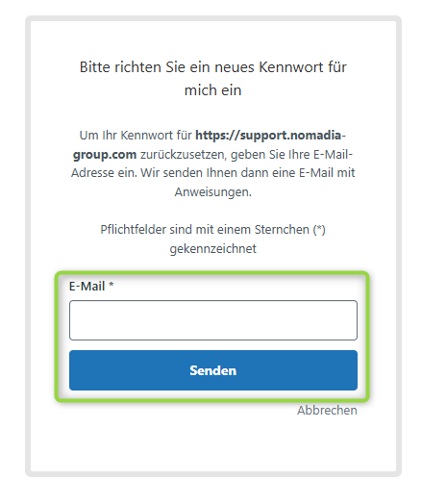Click the word "Sternchen" in the note
The image size is (422, 504).
[282, 230]
